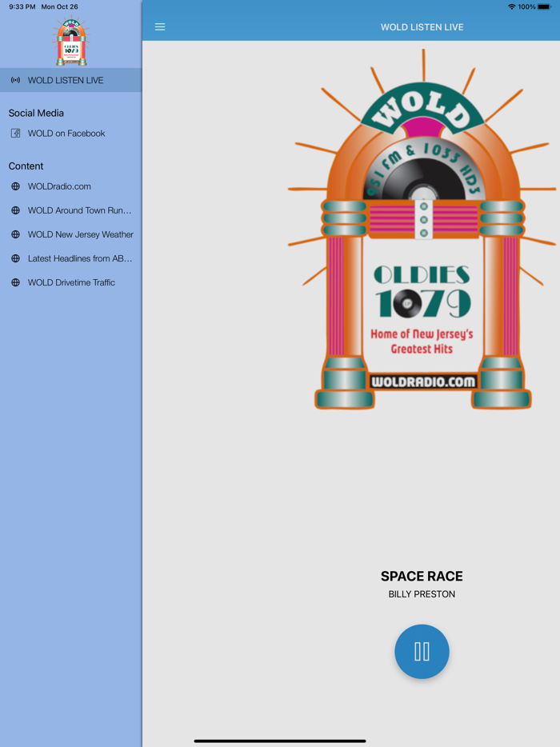Viewport: 560px width, 747px height.
Task: Click the WOLD LISTEN LIVE header title
Action: [x=422, y=27]
